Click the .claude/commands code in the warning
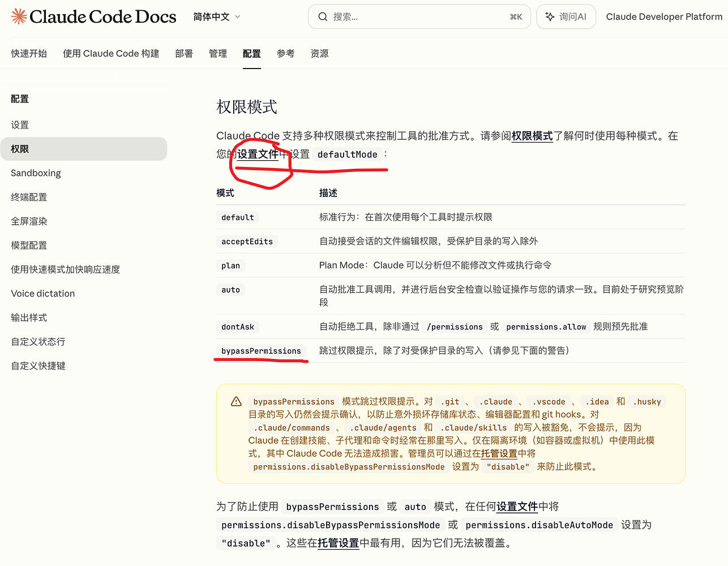 (292, 428)
